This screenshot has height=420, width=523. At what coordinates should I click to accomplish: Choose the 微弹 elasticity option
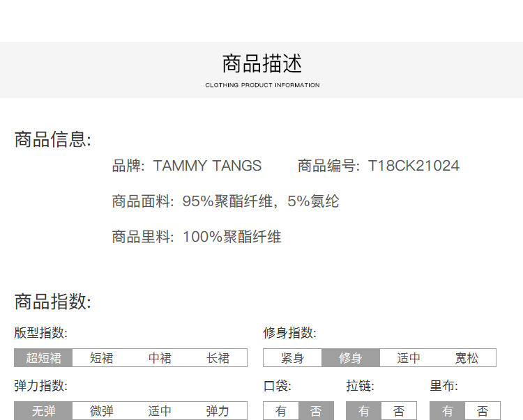click(102, 411)
